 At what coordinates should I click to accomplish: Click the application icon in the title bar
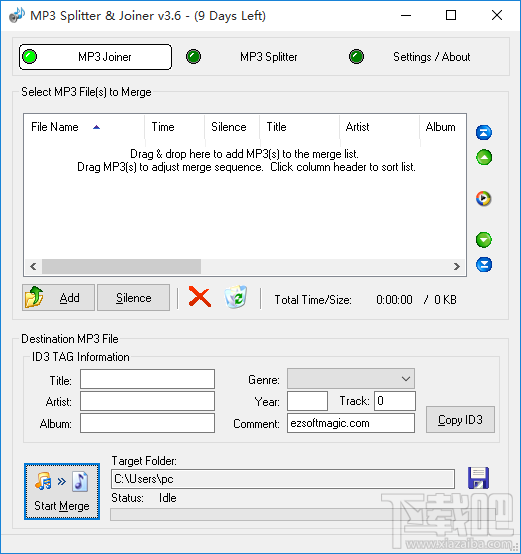coord(17,15)
